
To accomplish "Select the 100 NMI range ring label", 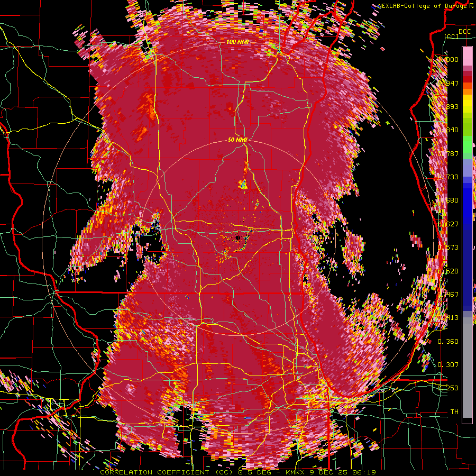I will [x=237, y=42].
